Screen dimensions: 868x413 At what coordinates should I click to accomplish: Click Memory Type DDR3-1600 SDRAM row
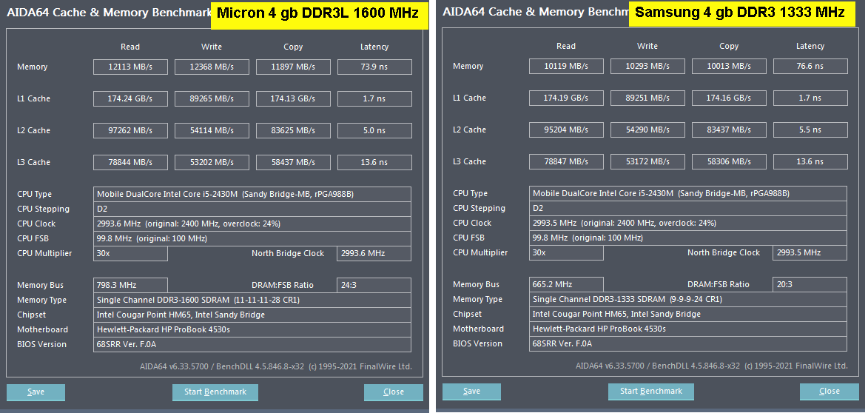click(252, 300)
